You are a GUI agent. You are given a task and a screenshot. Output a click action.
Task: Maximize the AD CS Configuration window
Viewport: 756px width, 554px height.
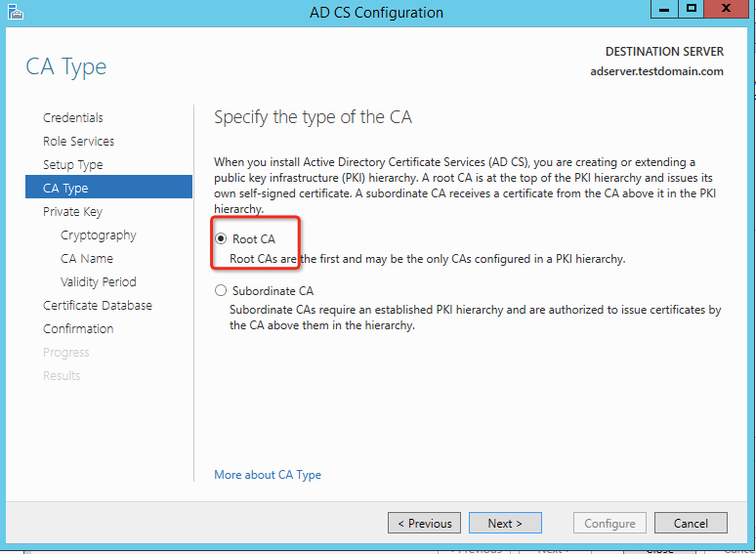pyautogui.click(x=692, y=9)
